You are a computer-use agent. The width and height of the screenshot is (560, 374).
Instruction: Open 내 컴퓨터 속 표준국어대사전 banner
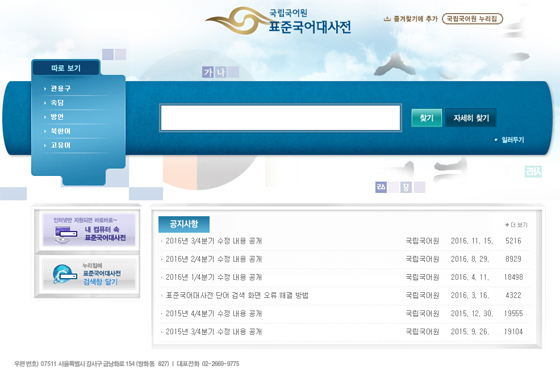(x=89, y=230)
